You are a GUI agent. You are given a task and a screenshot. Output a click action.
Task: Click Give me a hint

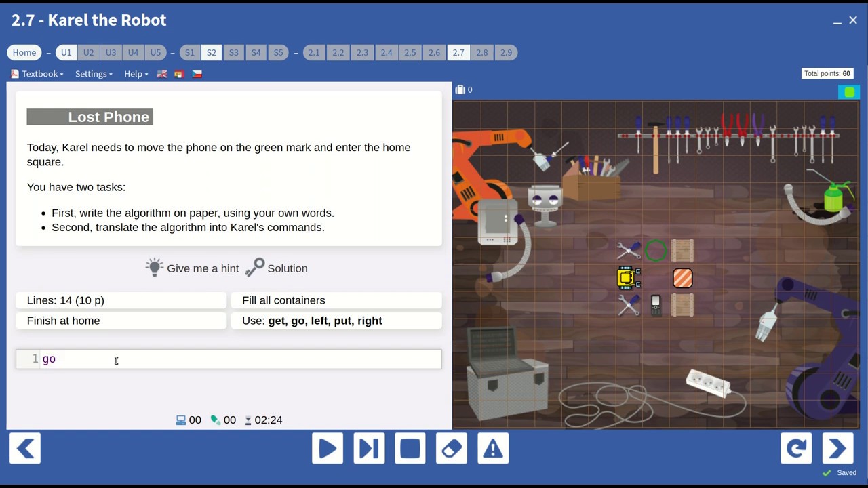tap(193, 268)
